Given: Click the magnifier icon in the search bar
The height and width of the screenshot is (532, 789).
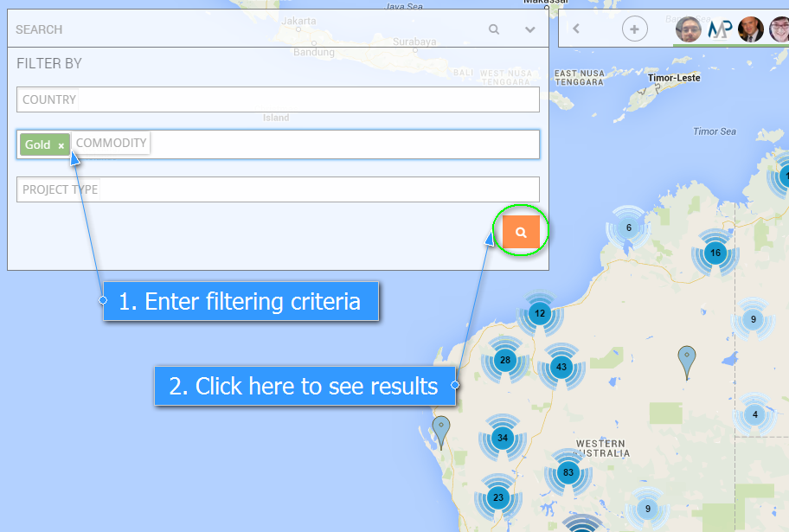Looking at the screenshot, I should (494, 29).
